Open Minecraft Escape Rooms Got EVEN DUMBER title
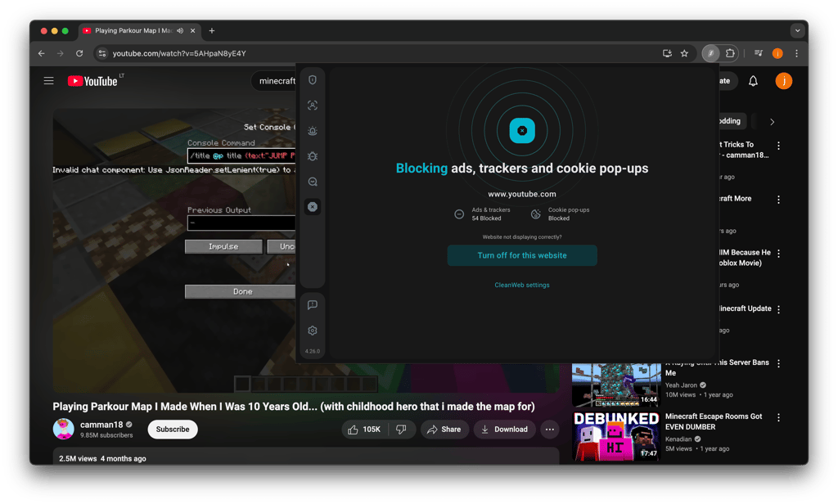Viewport: 838px width, 504px height. click(x=714, y=421)
